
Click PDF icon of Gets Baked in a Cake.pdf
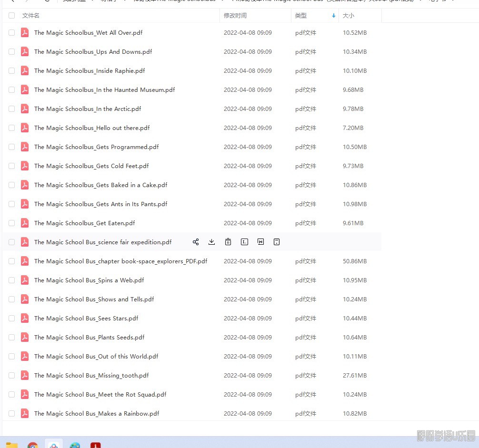(x=25, y=185)
